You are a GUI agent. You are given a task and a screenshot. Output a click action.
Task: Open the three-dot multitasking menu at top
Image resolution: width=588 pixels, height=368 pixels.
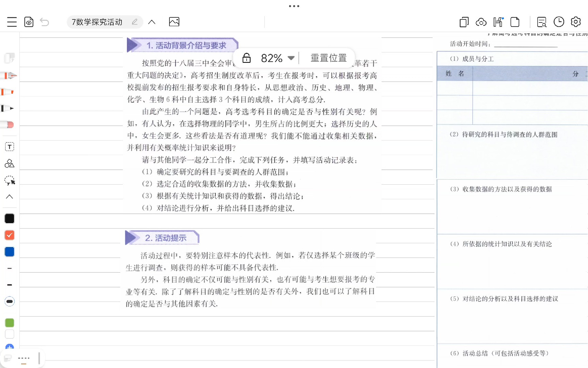[x=294, y=6]
